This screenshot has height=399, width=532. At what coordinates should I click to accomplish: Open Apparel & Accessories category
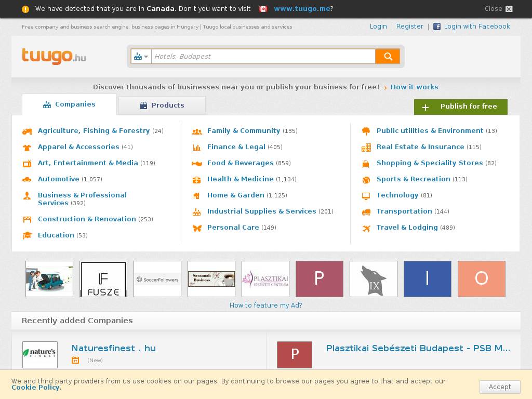tap(78, 147)
